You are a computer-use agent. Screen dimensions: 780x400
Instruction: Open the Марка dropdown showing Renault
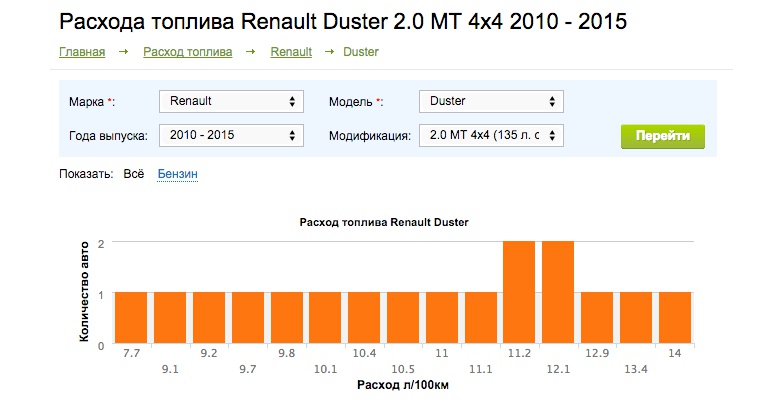[x=231, y=101]
